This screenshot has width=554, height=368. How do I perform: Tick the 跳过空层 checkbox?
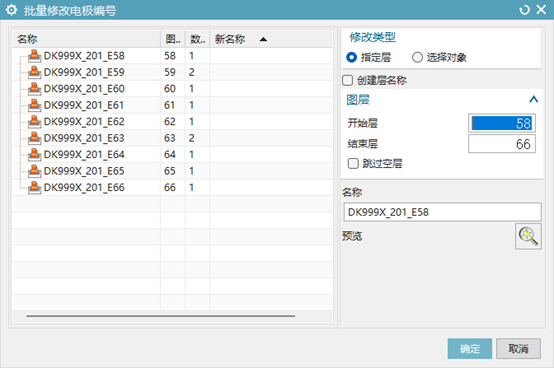(x=353, y=164)
